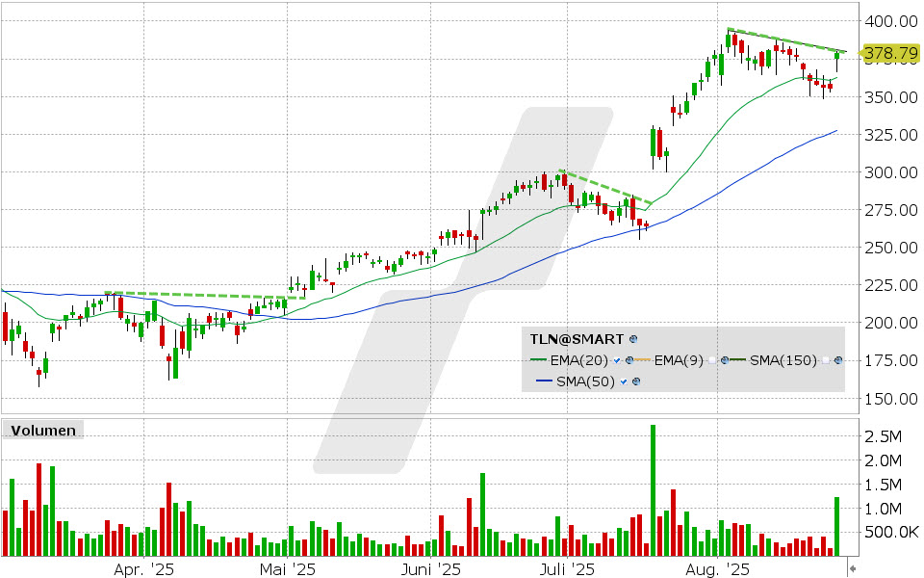Click the 225.00 price axis label
924x578 pixels.
890,285
